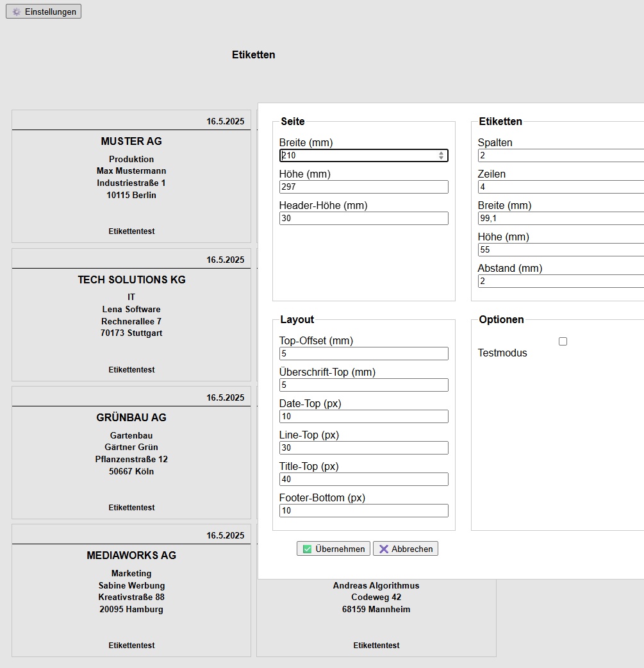Focus the Etiketten Breite field with 99,1
This screenshot has height=668, width=644.
point(561,218)
